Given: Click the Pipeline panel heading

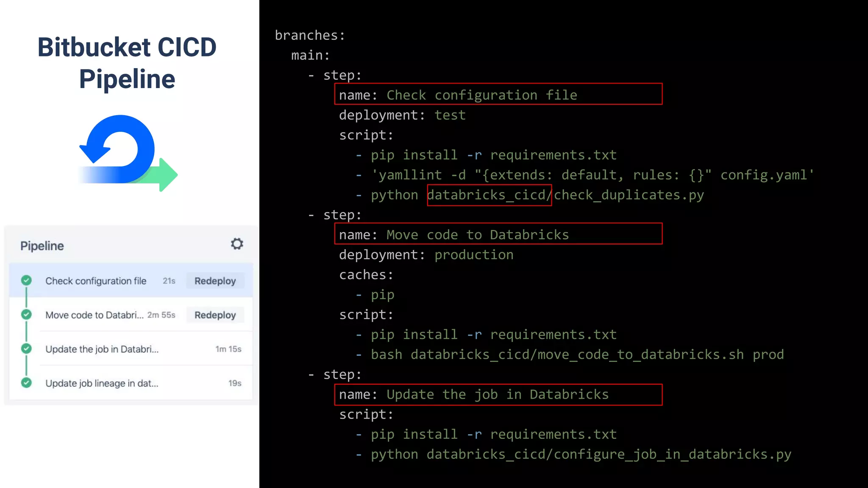Looking at the screenshot, I should (x=42, y=246).
